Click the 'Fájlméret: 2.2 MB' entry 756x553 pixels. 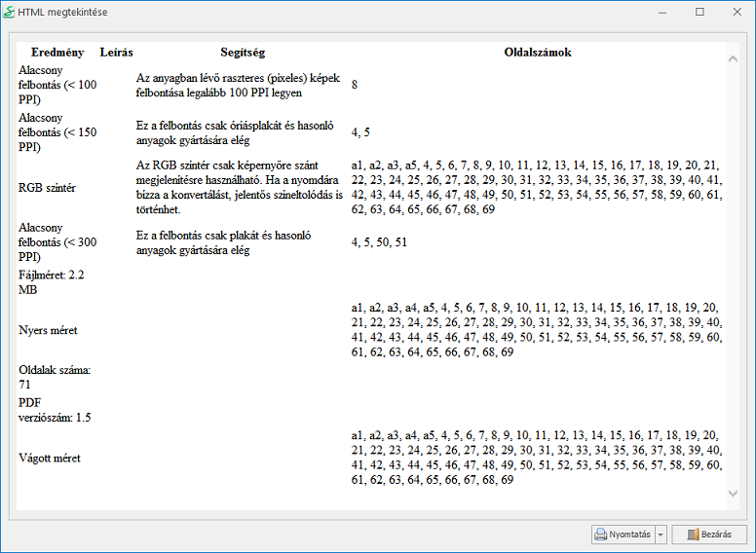coord(51,282)
